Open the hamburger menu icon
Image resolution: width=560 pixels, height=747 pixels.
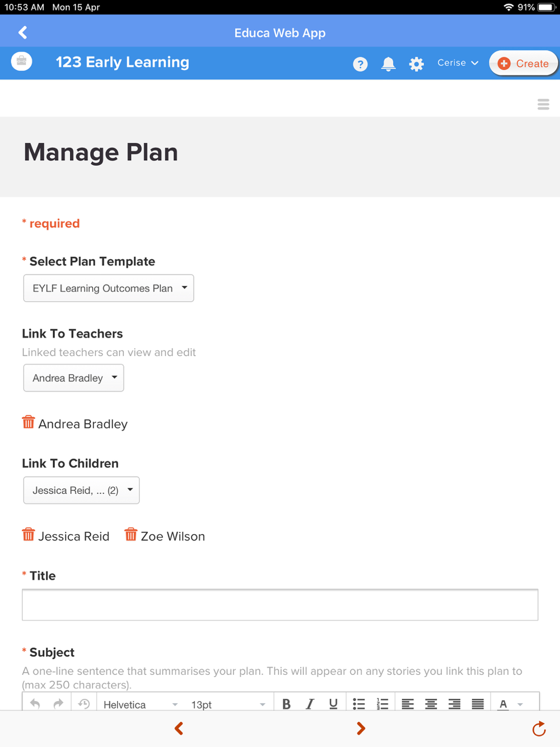pos(543,105)
